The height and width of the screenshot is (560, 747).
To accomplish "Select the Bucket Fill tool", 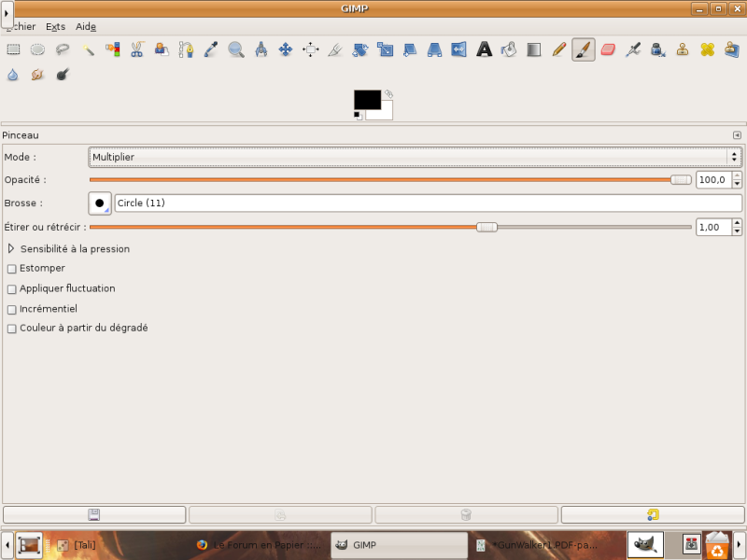I will coord(509,49).
